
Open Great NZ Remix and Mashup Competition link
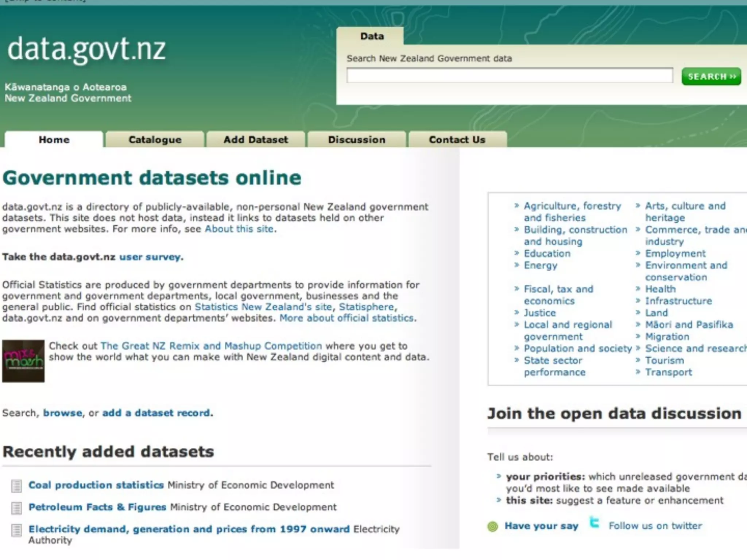click(211, 346)
